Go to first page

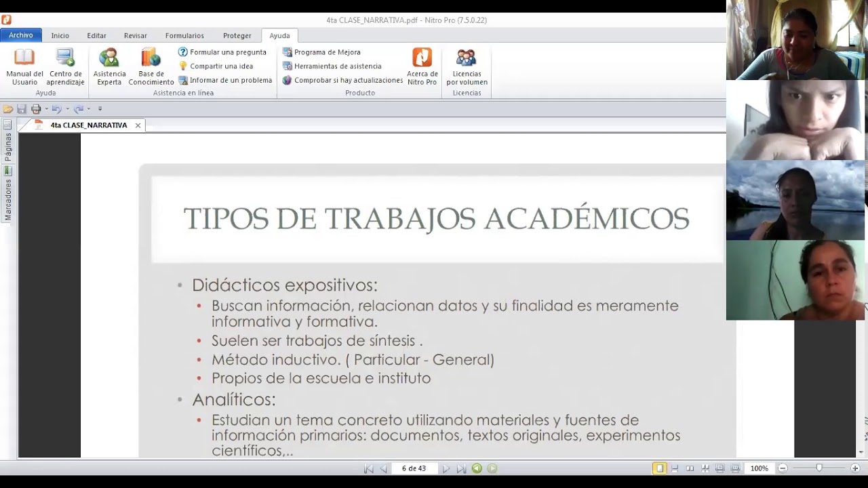pyautogui.click(x=368, y=468)
